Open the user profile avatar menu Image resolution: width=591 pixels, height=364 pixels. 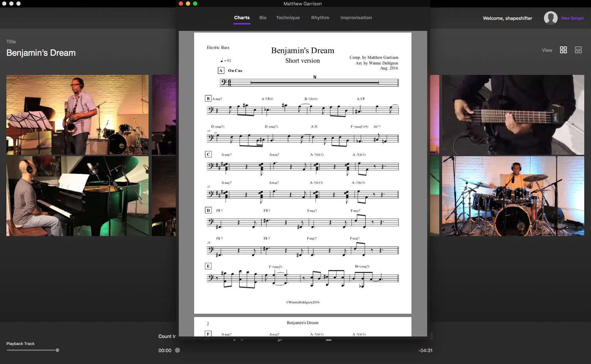coord(550,18)
